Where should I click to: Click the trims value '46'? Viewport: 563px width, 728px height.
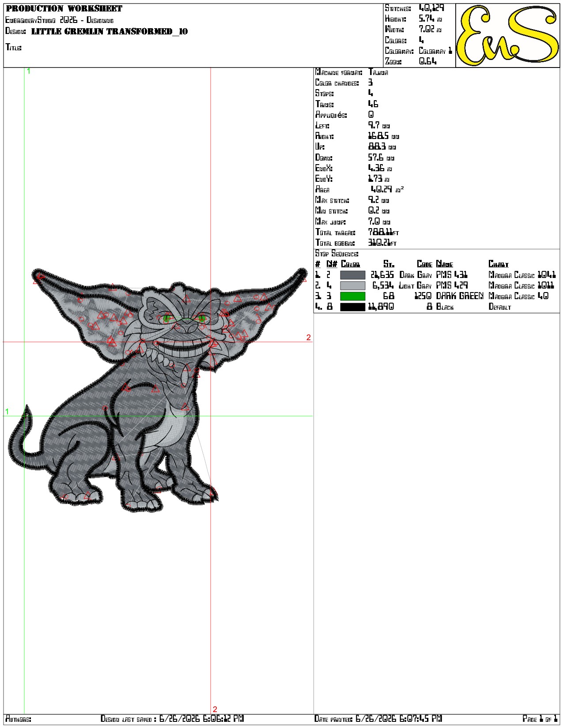point(373,104)
